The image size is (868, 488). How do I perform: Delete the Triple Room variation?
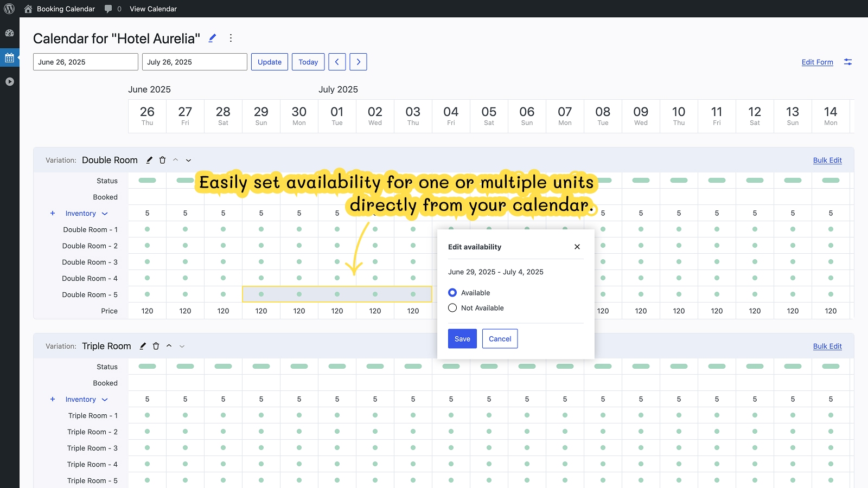point(156,346)
